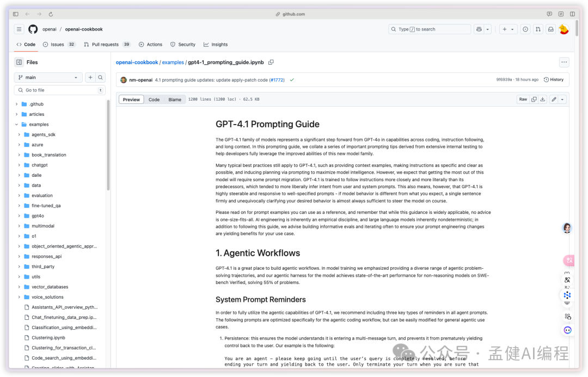Click the openai-cookbook breadcrumb link
The image size is (588, 377).
(x=137, y=63)
